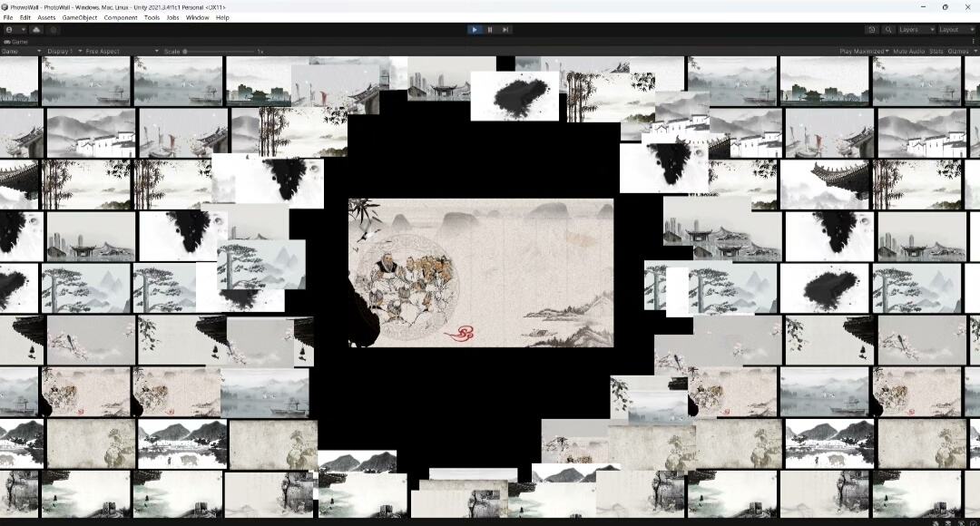Toggle Gizmos in Game view
This screenshot has width=980, height=526.
[x=957, y=51]
